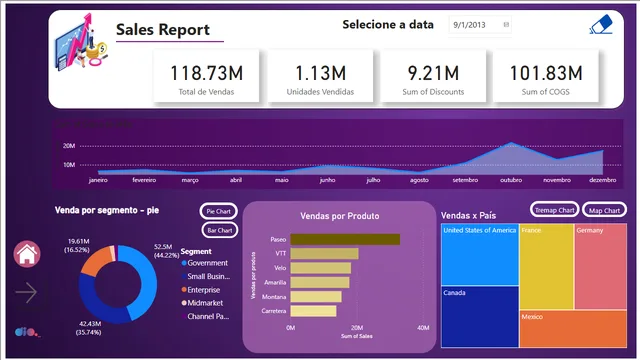Select the Unidades Vendidas card
Screen dimensions: 640x360
320,76
